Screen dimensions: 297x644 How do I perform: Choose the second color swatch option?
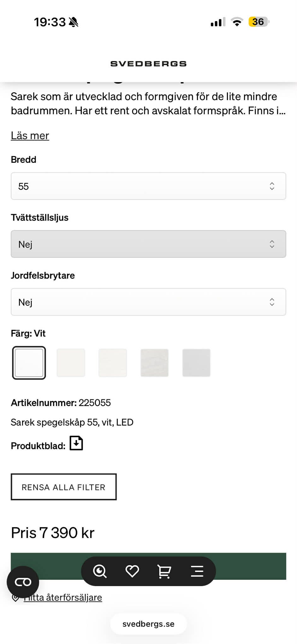(71, 363)
